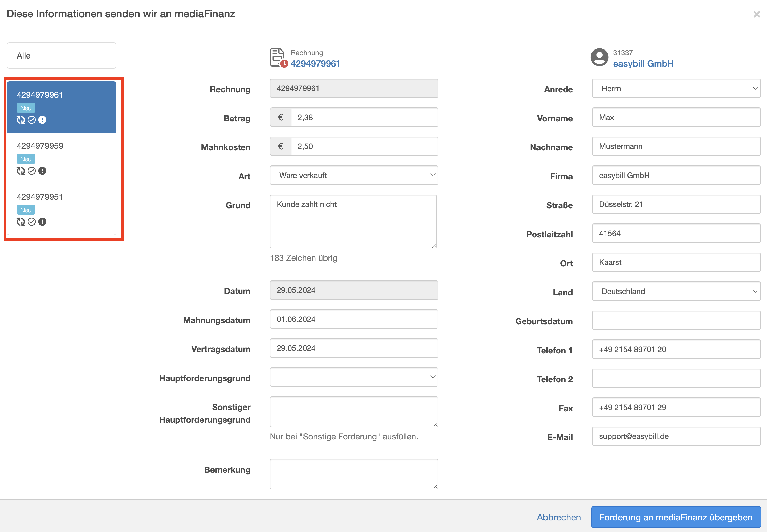767x532 pixels.
Task: Open the Anrede dropdown showing Herrn
Action: tap(676, 88)
